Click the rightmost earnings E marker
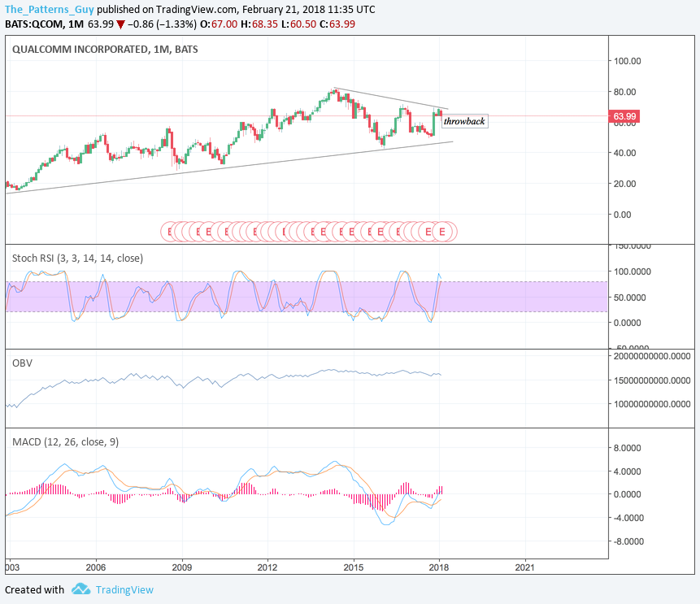This screenshot has height=604, width=700. (442, 232)
